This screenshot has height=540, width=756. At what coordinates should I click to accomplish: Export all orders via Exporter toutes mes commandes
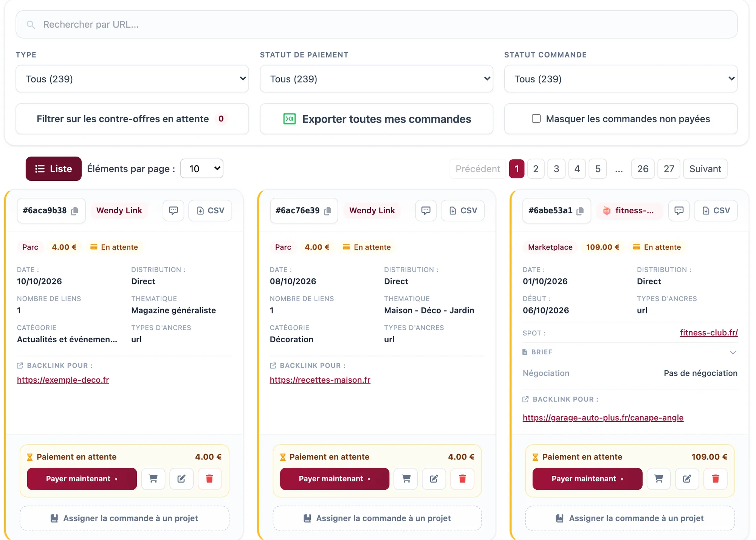[x=376, y=119]
